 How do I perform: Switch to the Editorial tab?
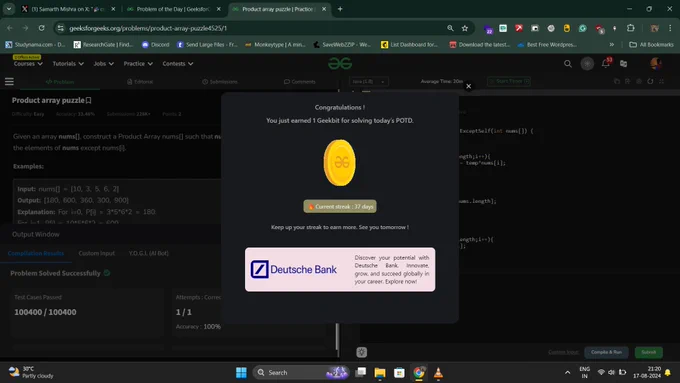click(x=140, y=82)
